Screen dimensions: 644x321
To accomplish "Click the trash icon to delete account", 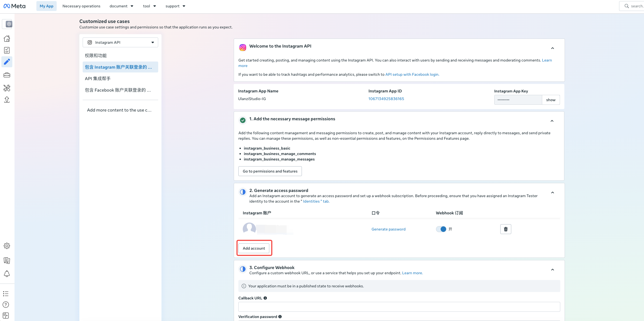I will pos(506,229).
